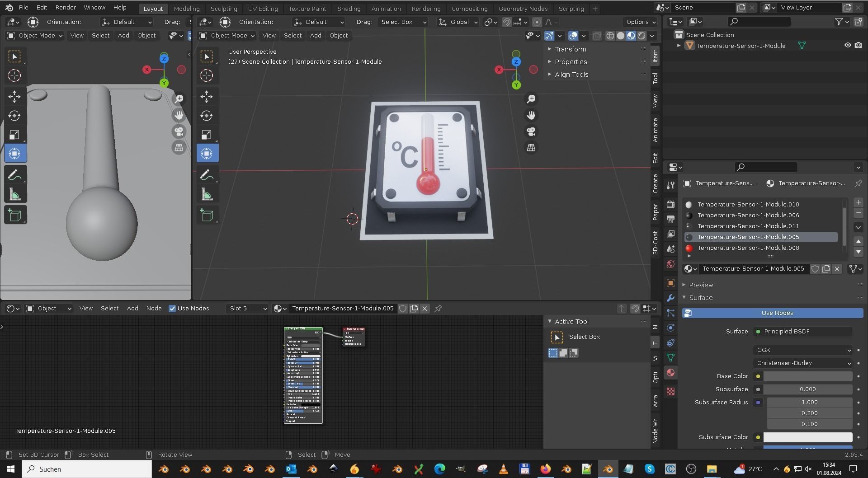Switch perspective/orthographic in main viewport

tap(531, 148)
